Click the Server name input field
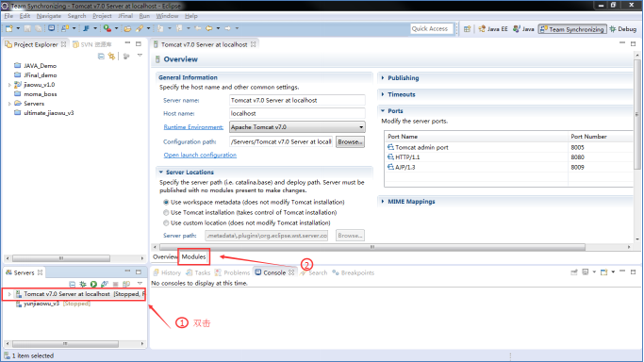 [x=297, y=101]
